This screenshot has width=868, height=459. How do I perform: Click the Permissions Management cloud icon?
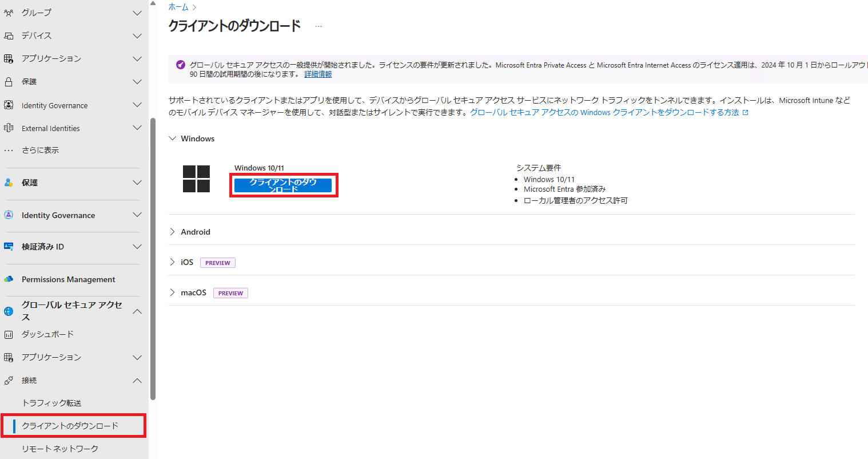pyautogui.click(x=9, y=279)
